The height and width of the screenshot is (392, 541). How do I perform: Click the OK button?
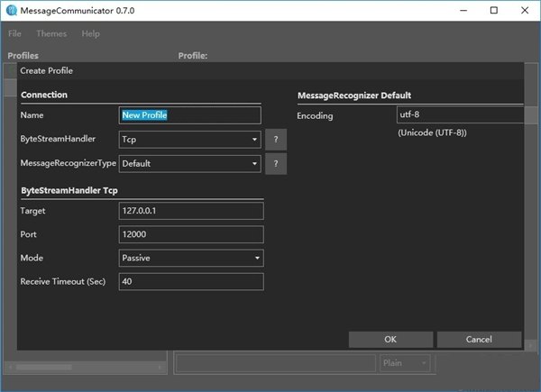pyautogui.click(x=390, y=340)
